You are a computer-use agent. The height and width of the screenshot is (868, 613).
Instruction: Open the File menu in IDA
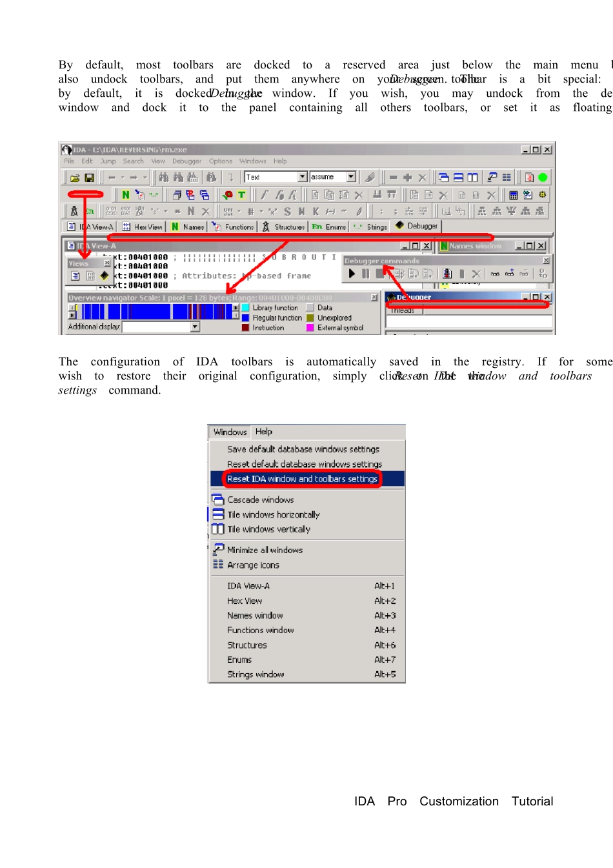point(69,161)
